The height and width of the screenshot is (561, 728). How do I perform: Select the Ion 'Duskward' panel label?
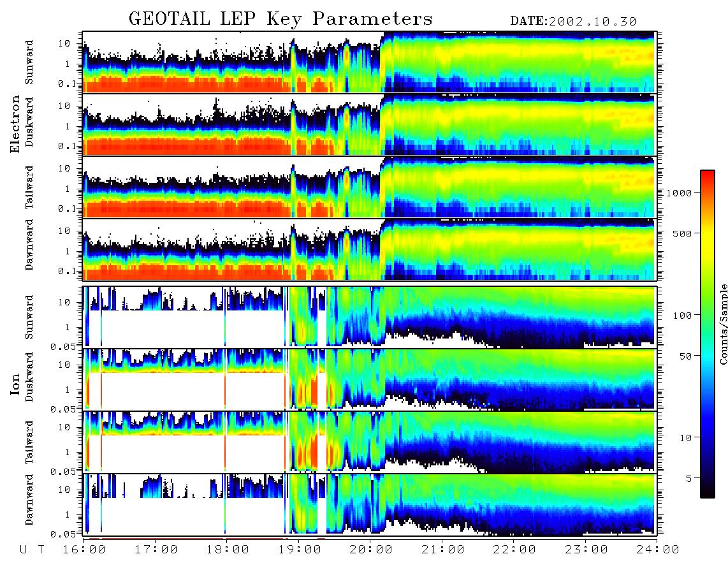(x=29, y=377)
